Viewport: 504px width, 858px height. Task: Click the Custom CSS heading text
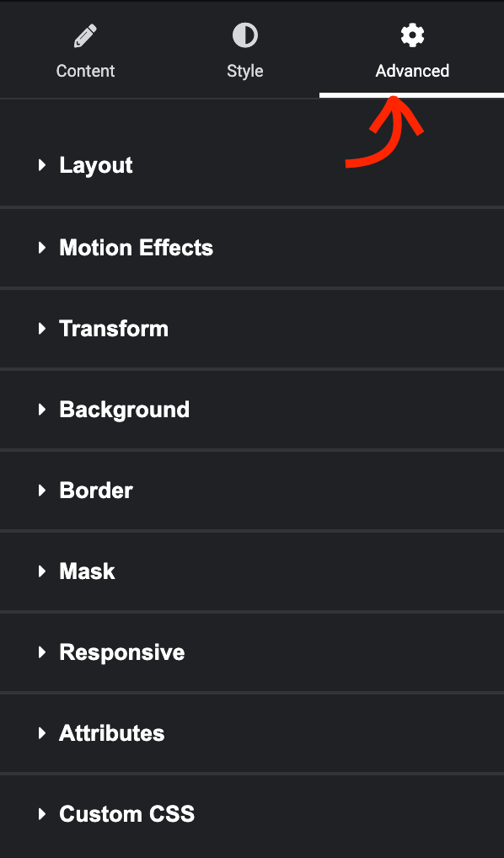click(126, 814)
